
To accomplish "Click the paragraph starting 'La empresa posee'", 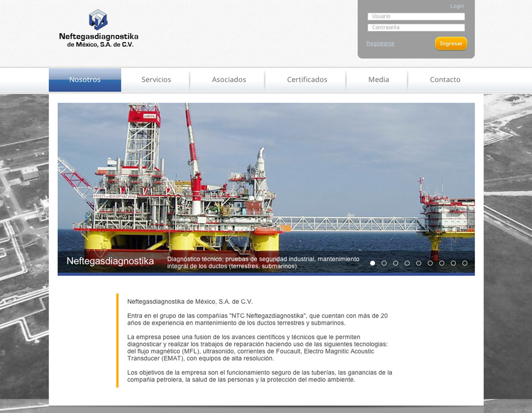I will coord(257,348).
